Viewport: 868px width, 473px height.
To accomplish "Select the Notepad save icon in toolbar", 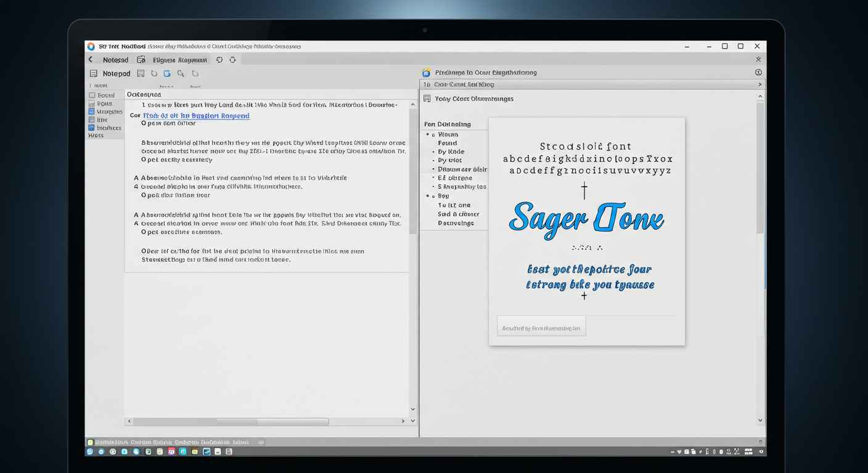I will 141,73.
